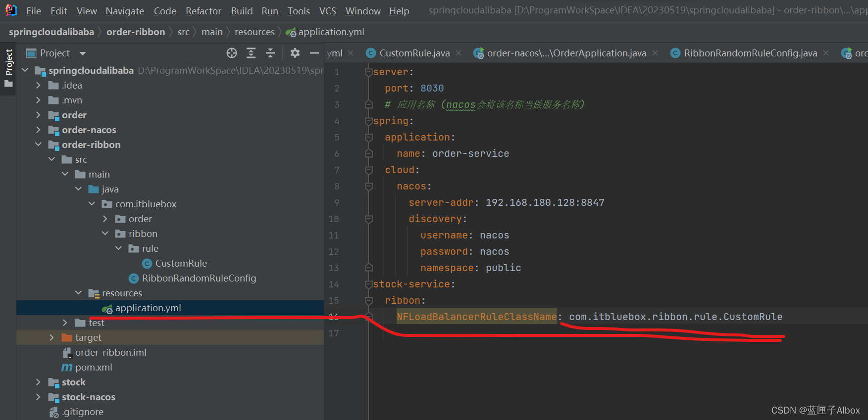Image resolution: width=868 pixels, height=420 pixels.
Task: Fold the ribbon block at line 15
Action: point(368,300)
